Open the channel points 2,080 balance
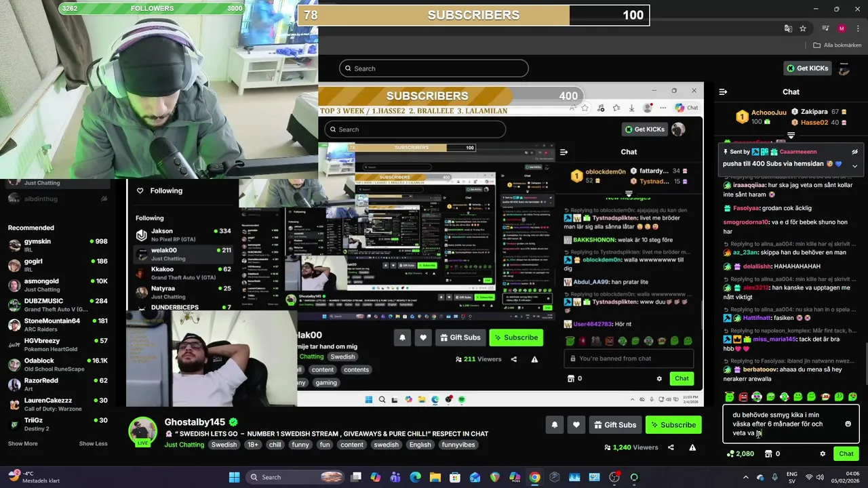This screenshot has width=868, height=488. pos(741,454)
